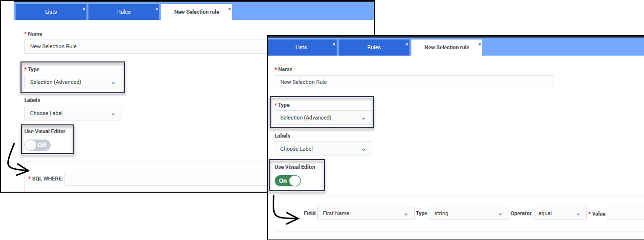Turn on the Use Visual Editor switch showing Off
Image resolution: width=644 pixels, height=240 pixels.
point(38,145)
